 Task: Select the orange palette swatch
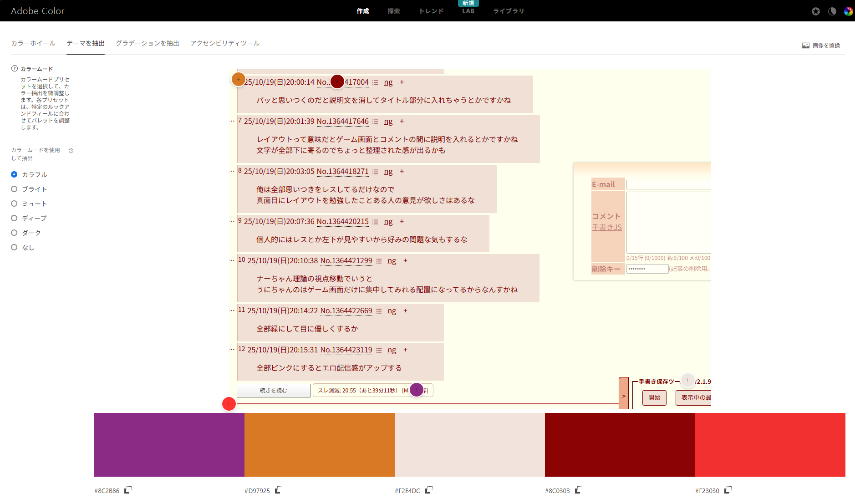[319, 444]
